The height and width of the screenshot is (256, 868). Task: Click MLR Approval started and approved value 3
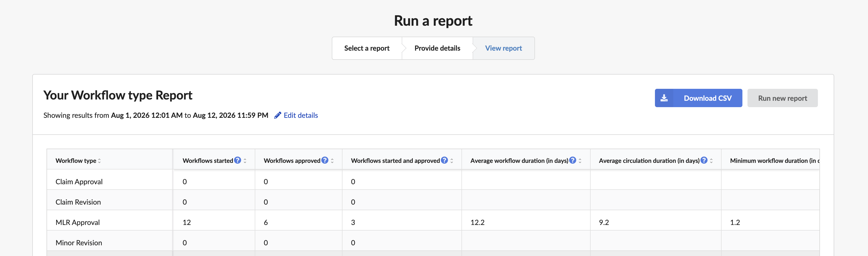tap(353, 223)
